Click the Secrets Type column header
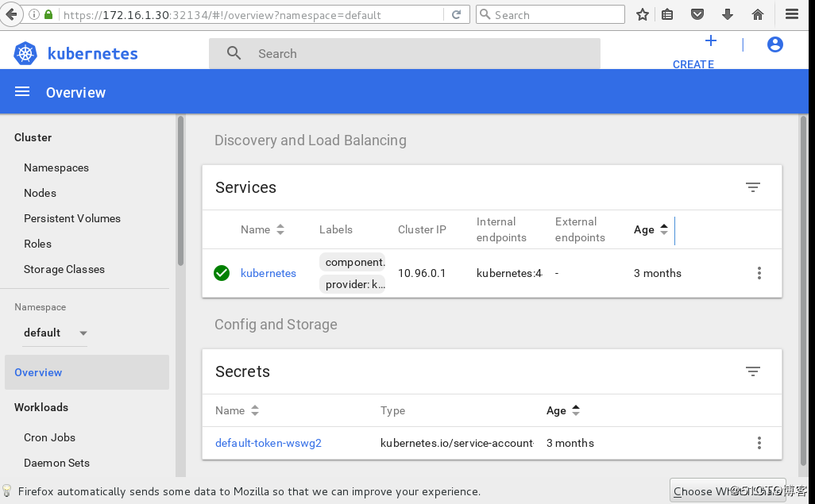The image size is (815, 504). [392, 410]
